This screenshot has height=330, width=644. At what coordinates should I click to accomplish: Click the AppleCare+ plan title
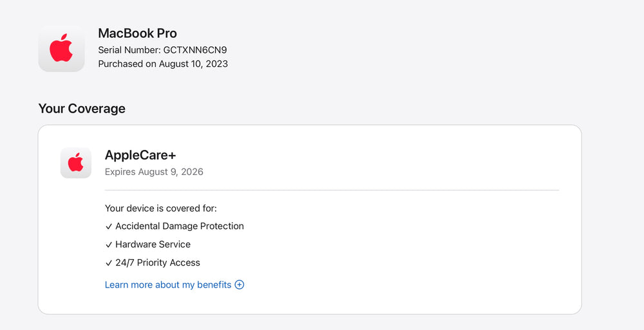[x=140, y=155]
